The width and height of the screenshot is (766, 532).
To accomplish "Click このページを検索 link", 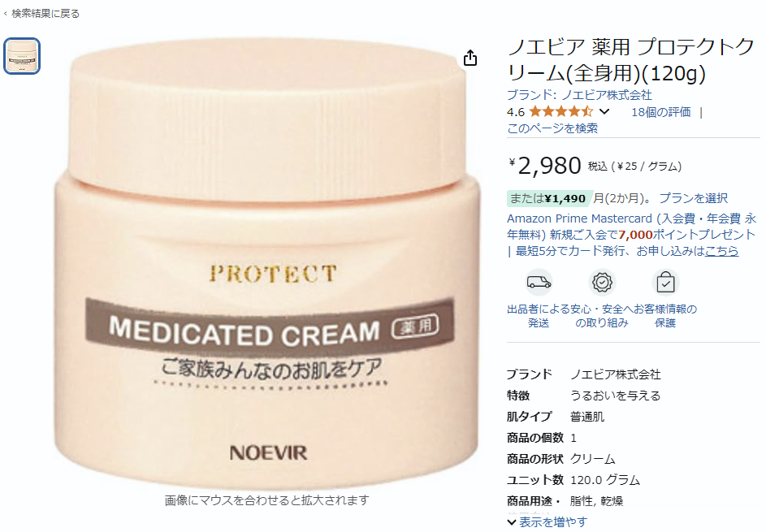I will pyautogui.click(x=552, y=128).
